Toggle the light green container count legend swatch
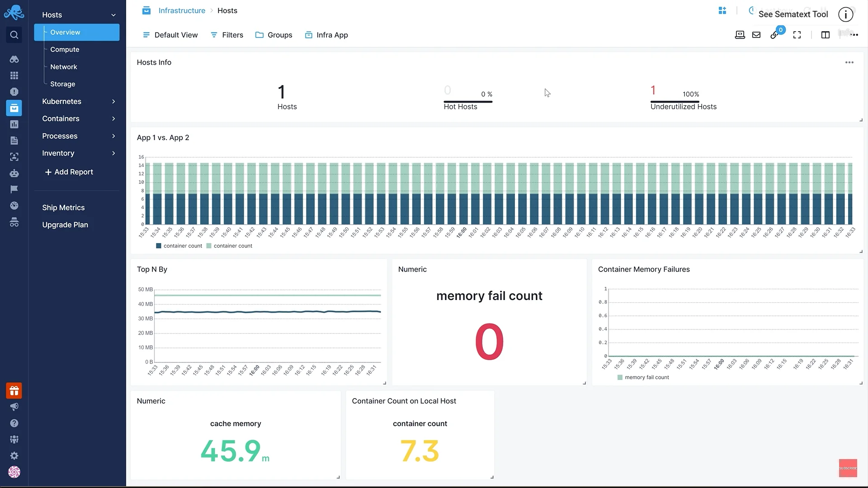Screen dimensions: 868x488 (x=209, y=246)
